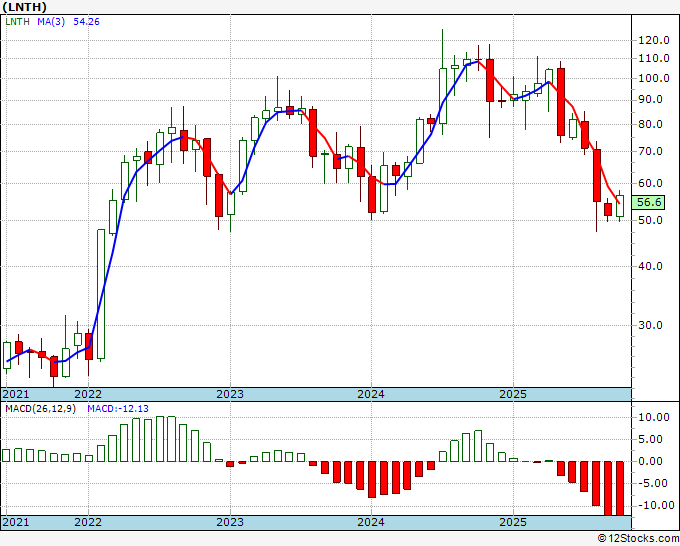Click the green 56.6 current price tag
Image resolution: width=680 pixels, height=546 pixels.
(x=648, y=202)
